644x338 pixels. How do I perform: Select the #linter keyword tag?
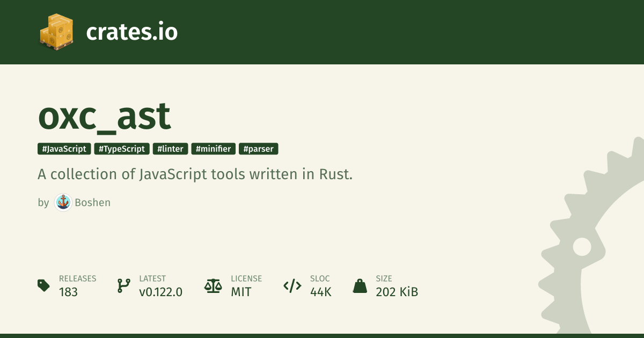click(x=171, y=149)
